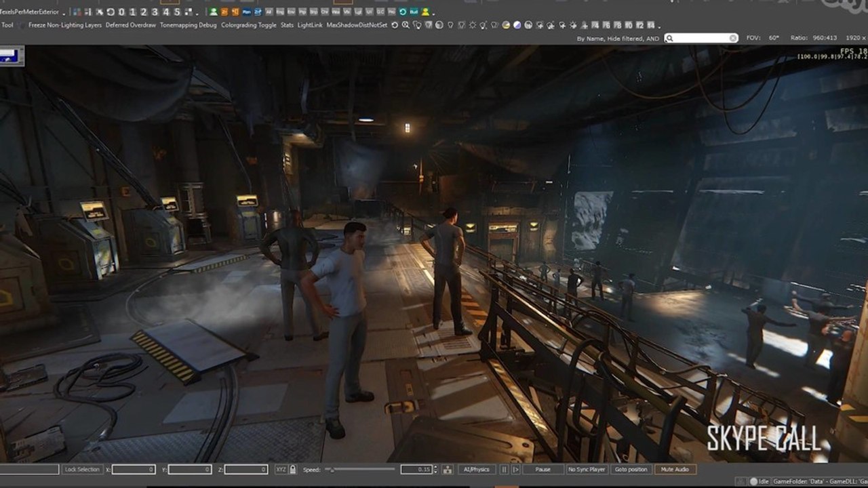Click the blue Plan toolbar icon
868x488 pixels.
(x=247, y=12)
